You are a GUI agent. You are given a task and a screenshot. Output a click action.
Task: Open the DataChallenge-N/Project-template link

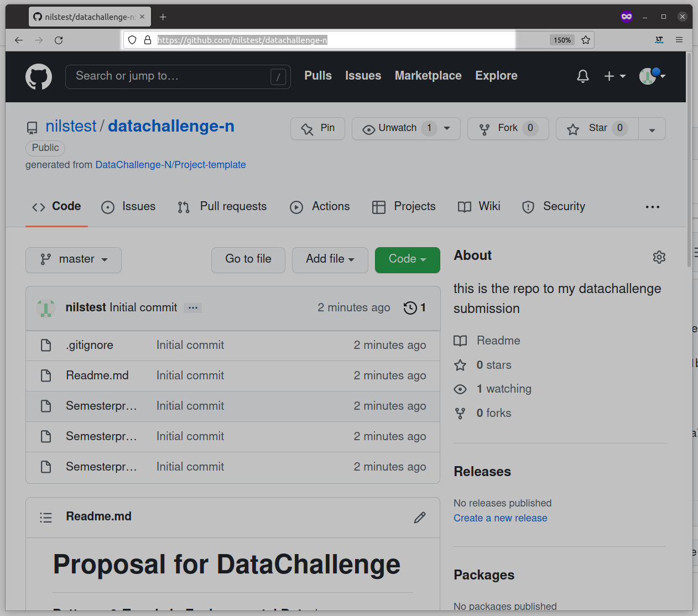point(170,164)
